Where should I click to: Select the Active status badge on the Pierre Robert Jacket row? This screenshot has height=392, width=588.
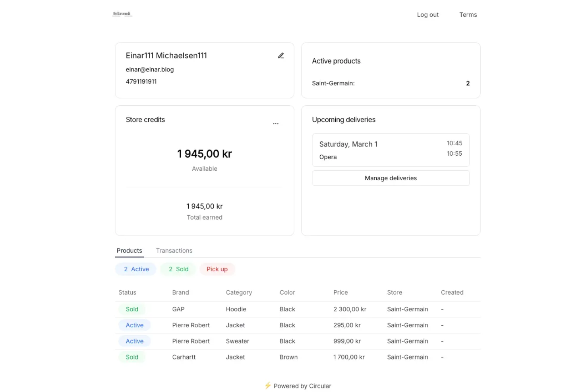pyautogui.click(x=134, y=325)
